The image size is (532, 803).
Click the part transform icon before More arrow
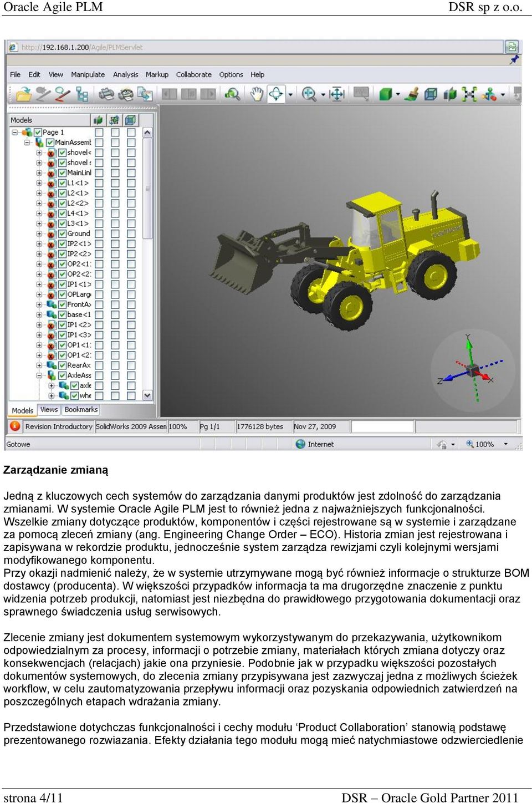[489, 94]
